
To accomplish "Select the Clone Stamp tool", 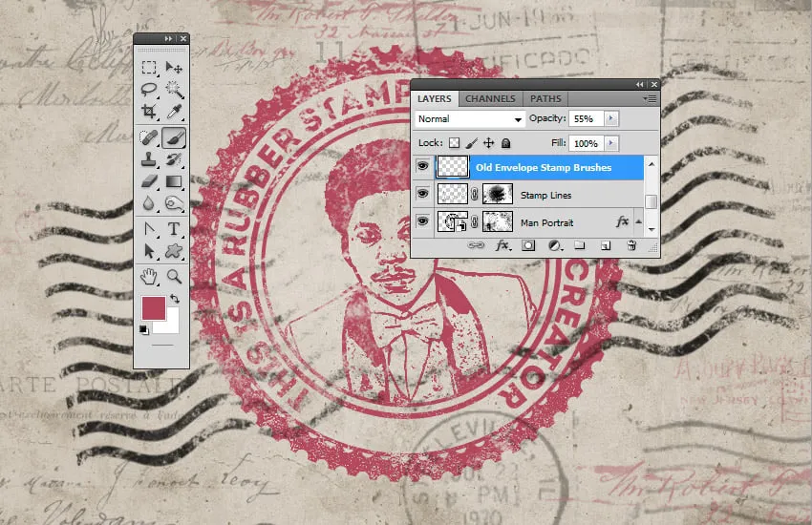I will point(149,158).
